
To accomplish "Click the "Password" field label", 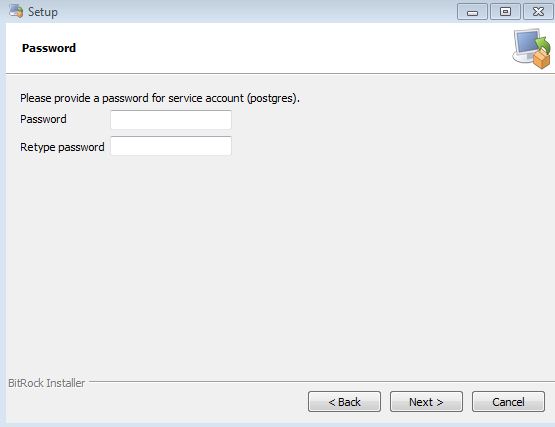I will (x=43, y=119).
